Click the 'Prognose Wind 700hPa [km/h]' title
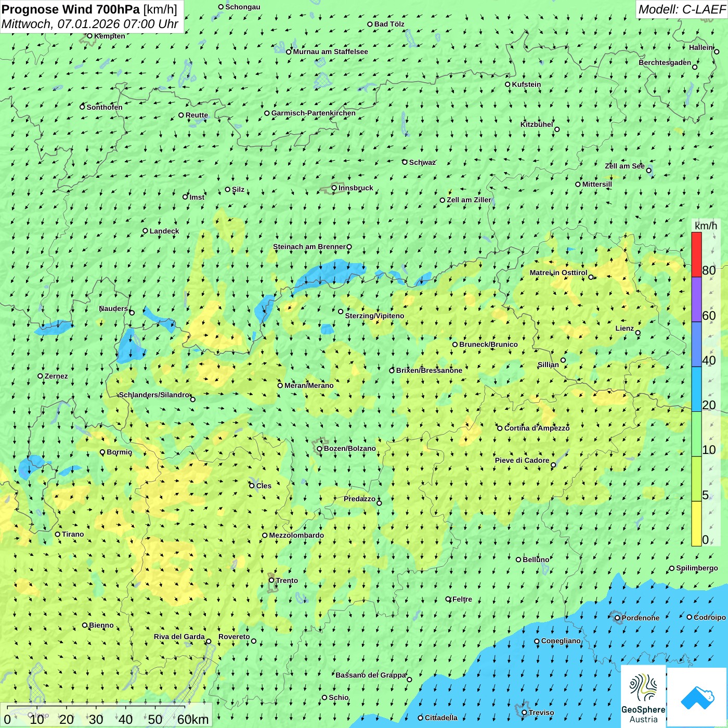Screen dimensions: 728x728 pyautogui.click(x=89, y=9)
